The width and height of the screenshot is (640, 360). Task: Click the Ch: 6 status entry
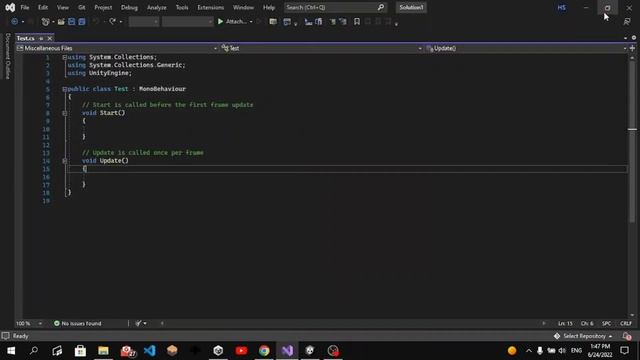pyautogui.click(x=587, y=323)
